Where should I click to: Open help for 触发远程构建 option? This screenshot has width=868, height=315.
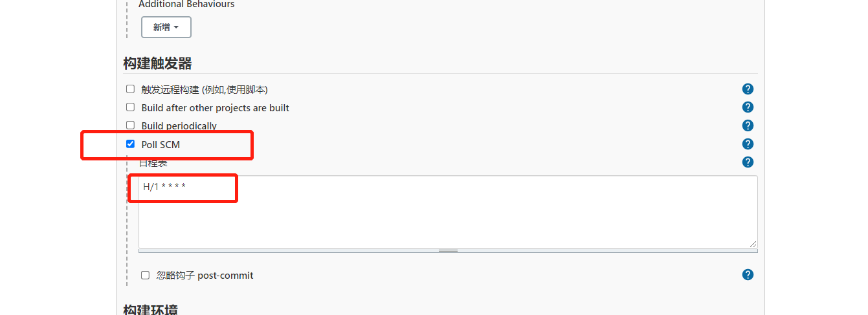point(748,89)
